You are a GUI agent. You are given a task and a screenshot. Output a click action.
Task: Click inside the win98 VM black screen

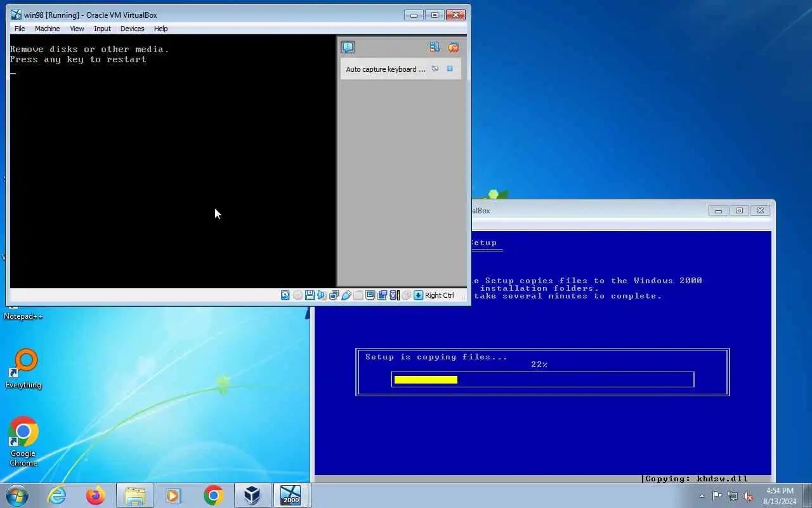[x=173, y=162]
